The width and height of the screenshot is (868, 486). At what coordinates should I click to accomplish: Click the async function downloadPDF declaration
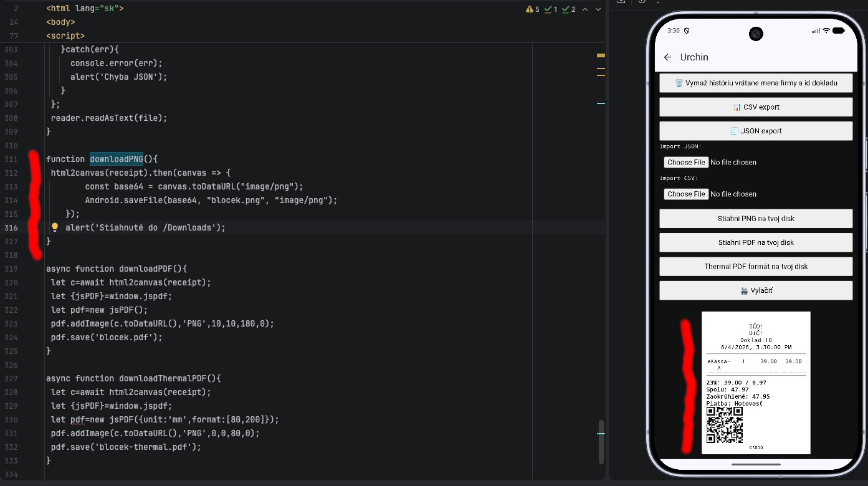point(117,269)
